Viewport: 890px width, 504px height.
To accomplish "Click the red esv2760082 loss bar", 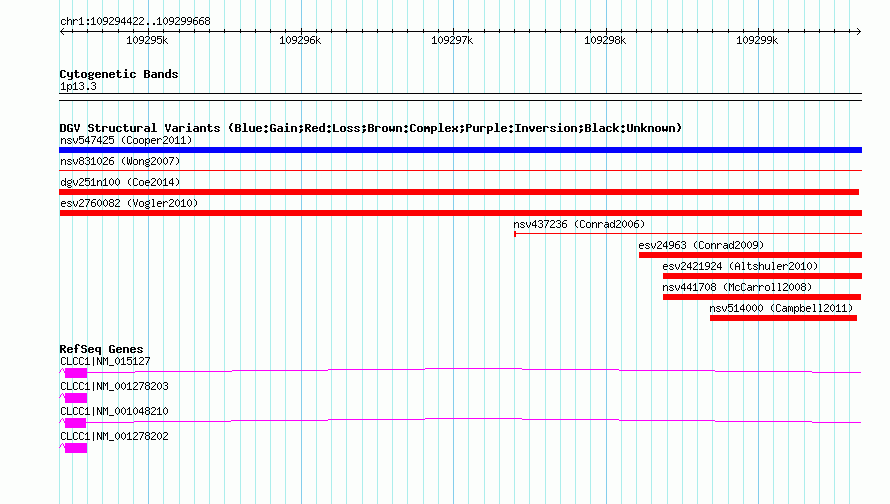I will click(x=460, y=213).
